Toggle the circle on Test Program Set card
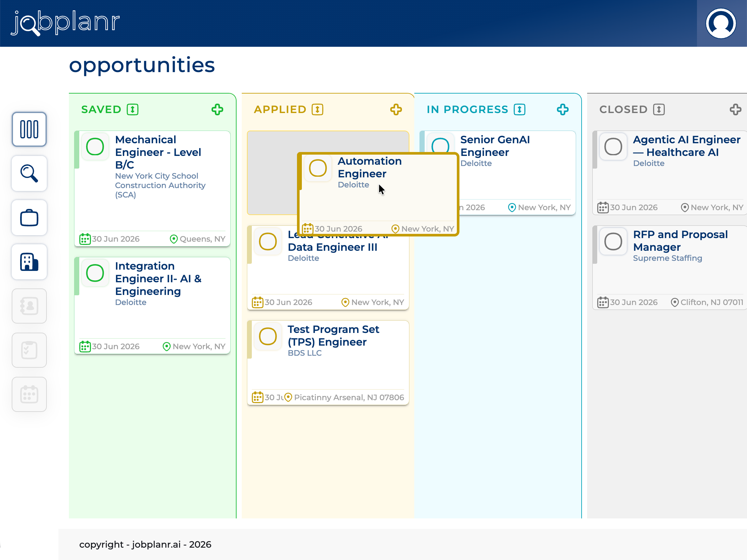The height and width of the screenshot is (560, 747). [268, 336]
